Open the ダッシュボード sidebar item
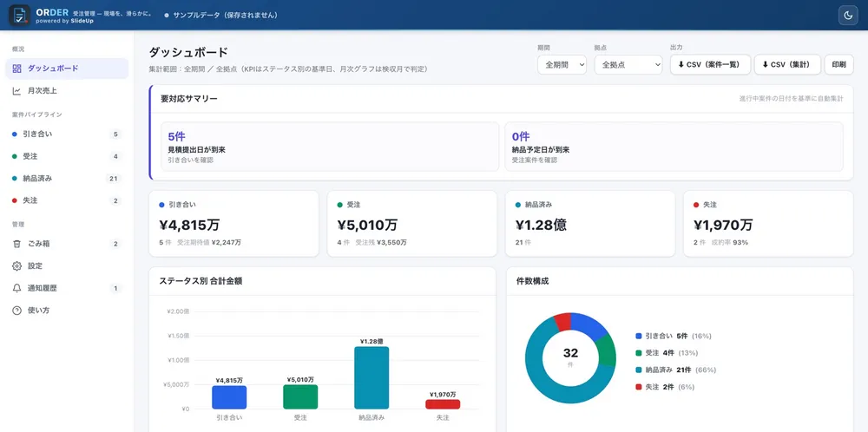868x432 pixels. pos(67,69)
